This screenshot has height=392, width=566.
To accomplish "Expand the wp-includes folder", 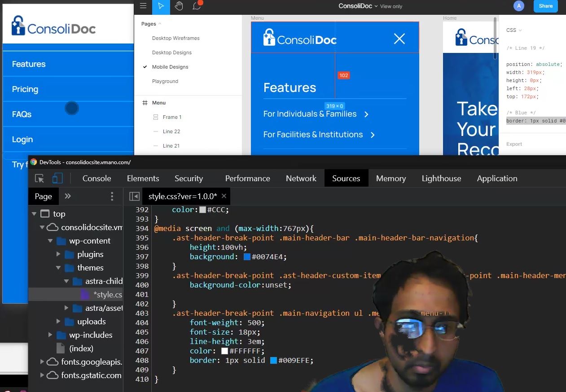I will [50, 335].
